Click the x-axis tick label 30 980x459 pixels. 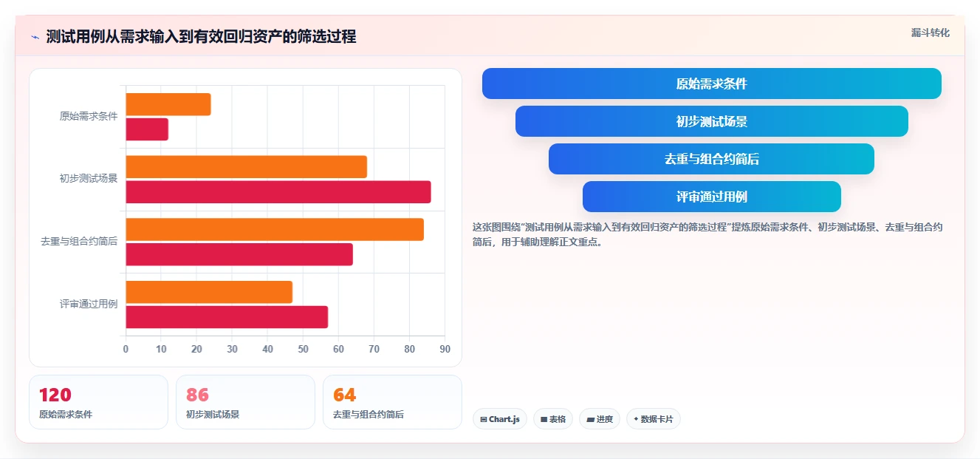(232, 349)
